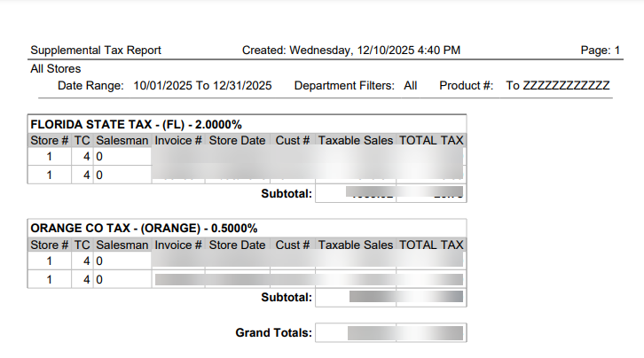
Task: Select the ZZZZZZZZZZZZ product number value
Action: pos(566,86)
